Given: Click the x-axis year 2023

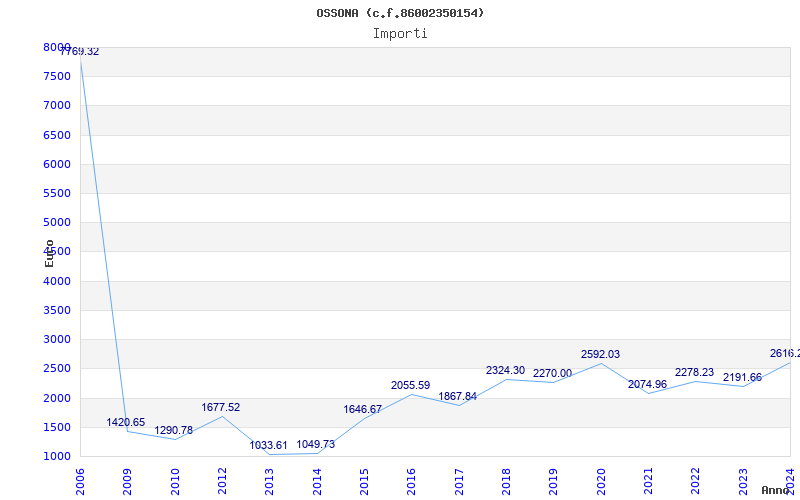Looking at the screenshot, I should [x=743, y=482].
